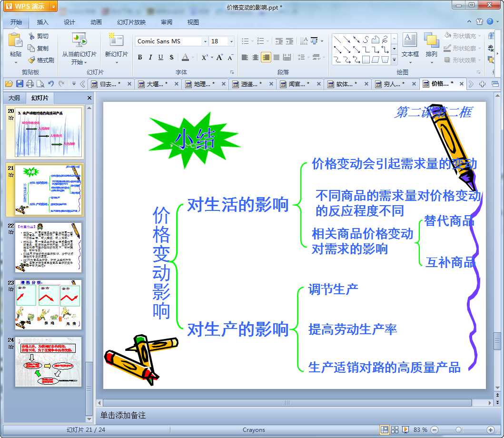Open the Animation (动画) ribbon tab
This screenshot has width=504, height=438.
click(96, 22)
